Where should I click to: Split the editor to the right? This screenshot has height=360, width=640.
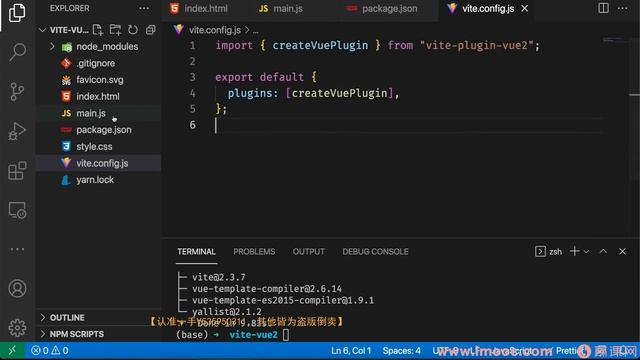603,8
